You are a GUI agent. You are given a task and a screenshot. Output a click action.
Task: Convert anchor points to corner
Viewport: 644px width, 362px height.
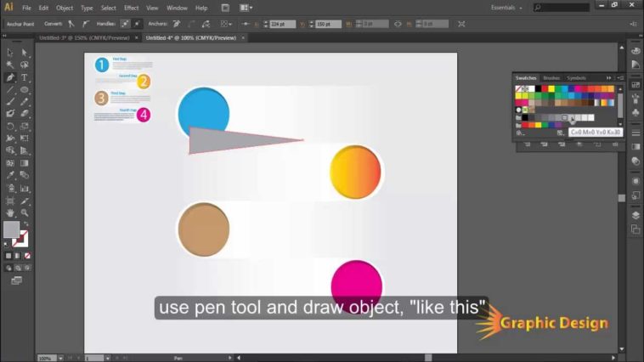click(x=71, y=24)
